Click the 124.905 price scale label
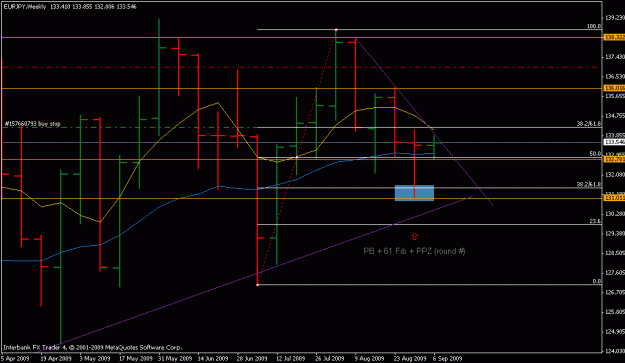Viewport: 625px width, 363px height. [615, 332]
